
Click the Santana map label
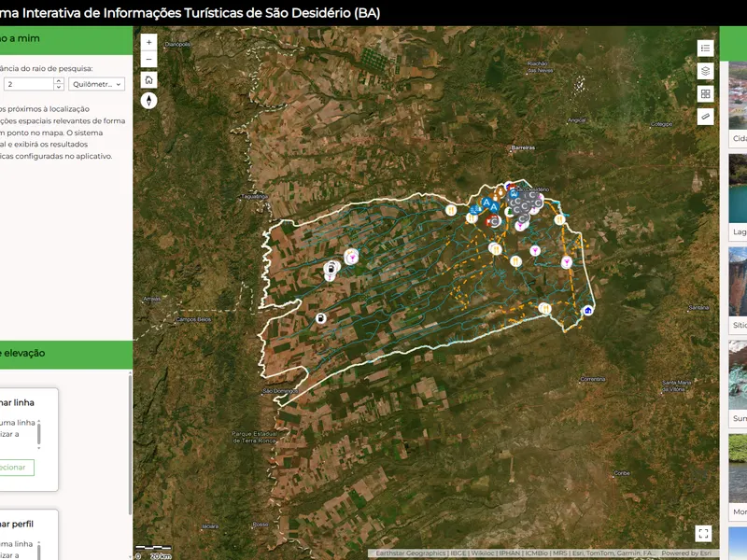(698, 308)
